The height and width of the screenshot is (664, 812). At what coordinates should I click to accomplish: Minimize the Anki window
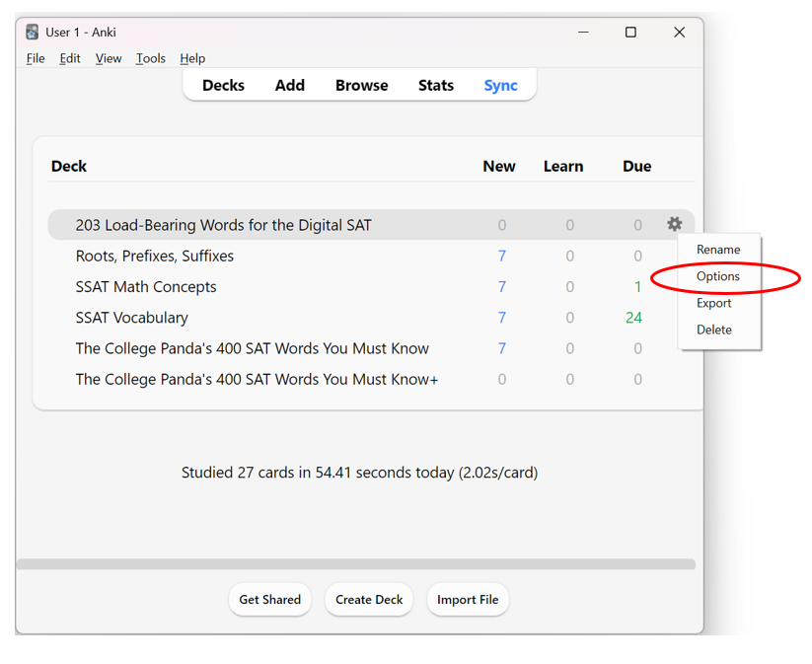[x=584, y=33]
